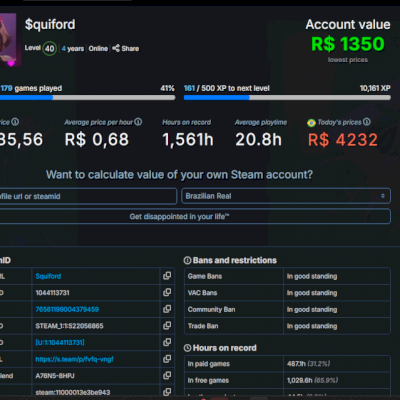Viewport: 400px width, 400px height.
Task: Click the 41% games played percentage
Action: click(167, 88)
